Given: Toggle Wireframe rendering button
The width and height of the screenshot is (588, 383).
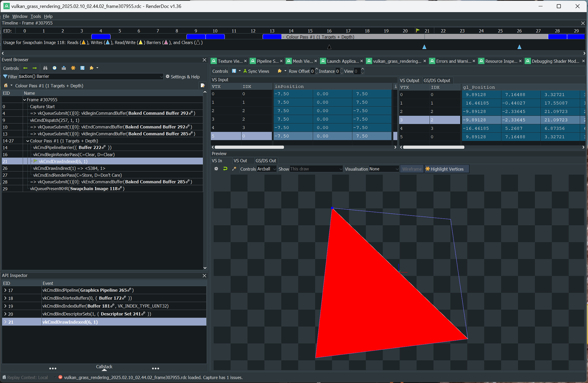Looking at the screenshot, I should 412,169.
